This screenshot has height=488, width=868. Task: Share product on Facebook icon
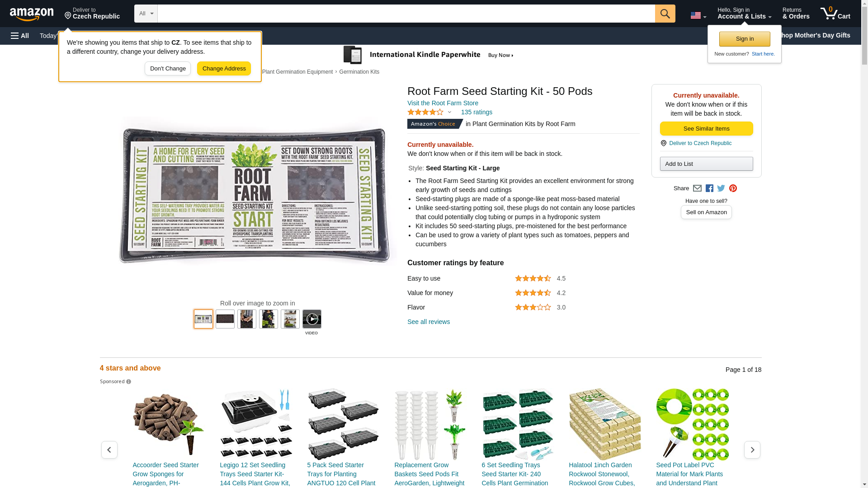click(709, 188)
